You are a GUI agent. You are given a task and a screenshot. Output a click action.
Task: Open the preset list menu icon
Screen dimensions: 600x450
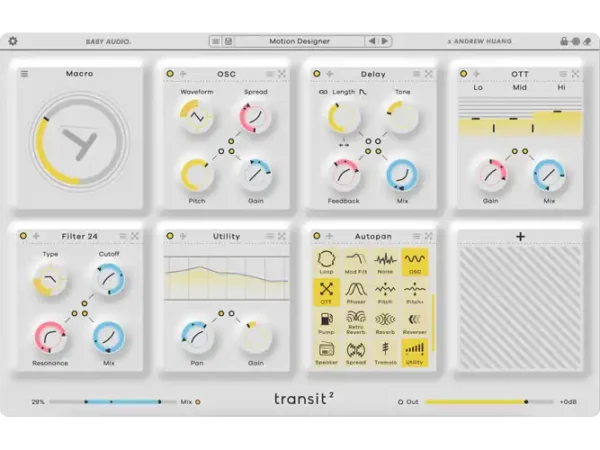[216, 41]
